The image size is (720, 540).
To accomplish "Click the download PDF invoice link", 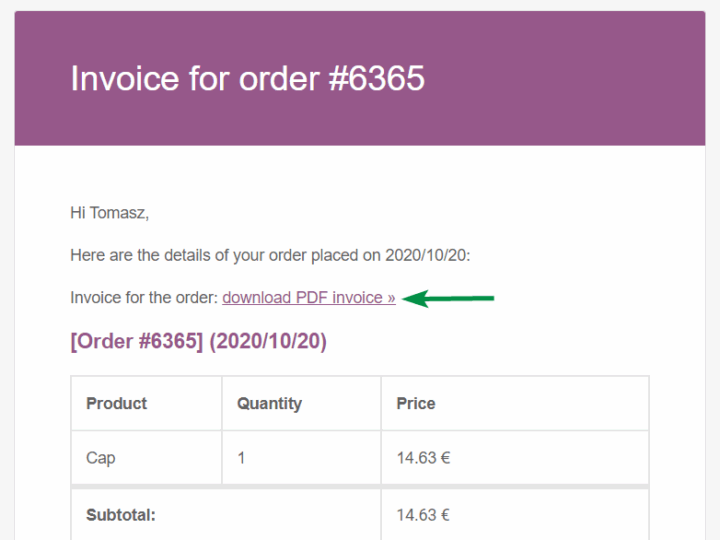I will point(308,297).
